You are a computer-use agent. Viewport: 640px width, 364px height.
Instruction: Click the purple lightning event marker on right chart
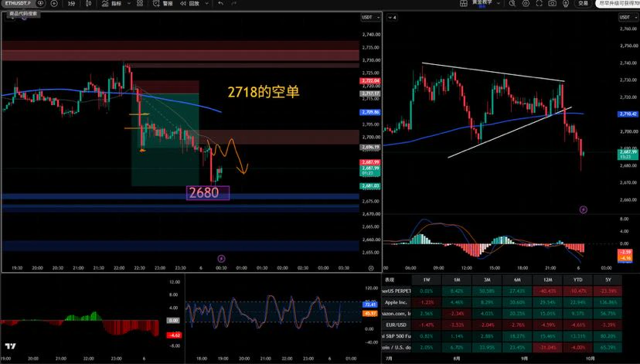[x=584, y=209]
